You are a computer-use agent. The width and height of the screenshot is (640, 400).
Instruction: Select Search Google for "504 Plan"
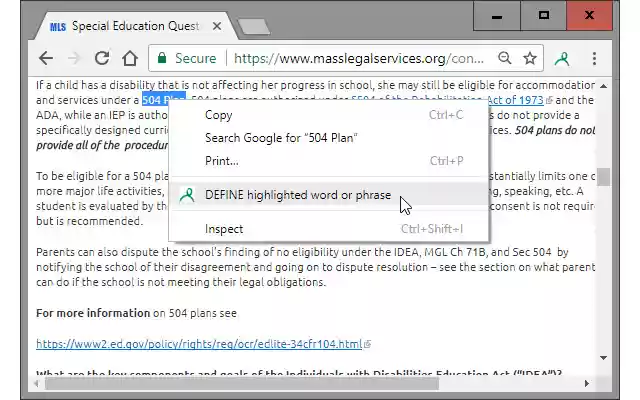(x=329, y=138)
